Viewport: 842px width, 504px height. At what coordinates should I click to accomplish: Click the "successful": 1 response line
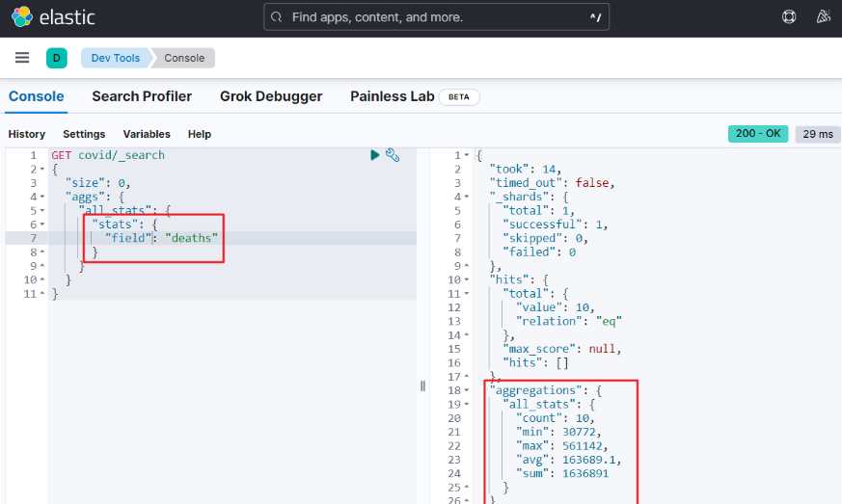[x=556, y=225]
